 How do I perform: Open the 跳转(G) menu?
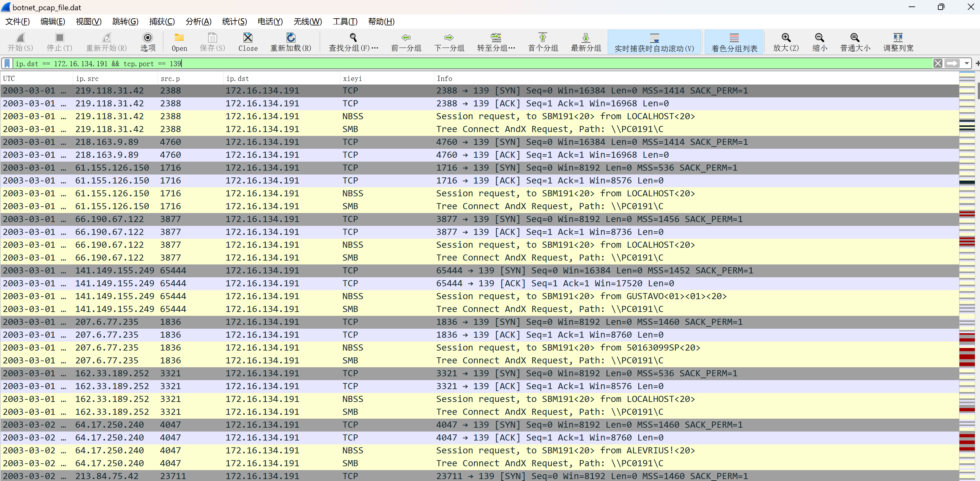coord(125,21)
